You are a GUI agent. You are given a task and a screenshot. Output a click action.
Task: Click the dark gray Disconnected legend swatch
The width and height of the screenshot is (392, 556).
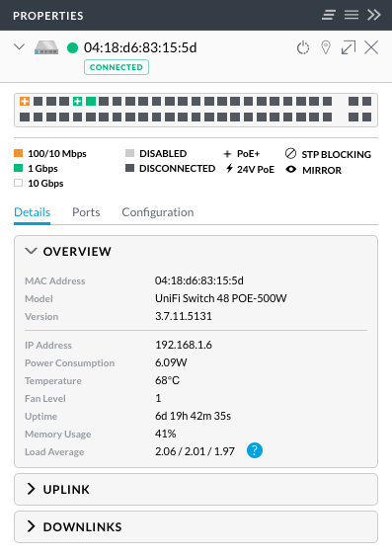click(129, 168)
